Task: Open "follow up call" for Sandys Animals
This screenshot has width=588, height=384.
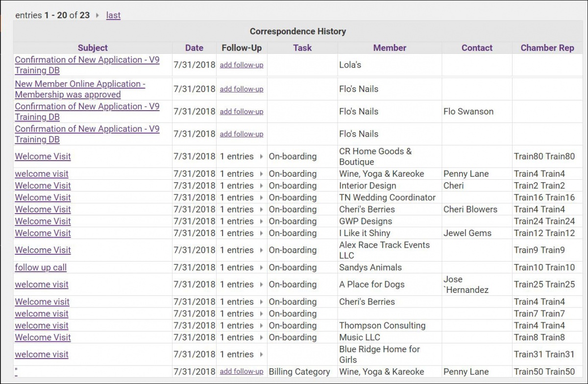Action: 41,267
